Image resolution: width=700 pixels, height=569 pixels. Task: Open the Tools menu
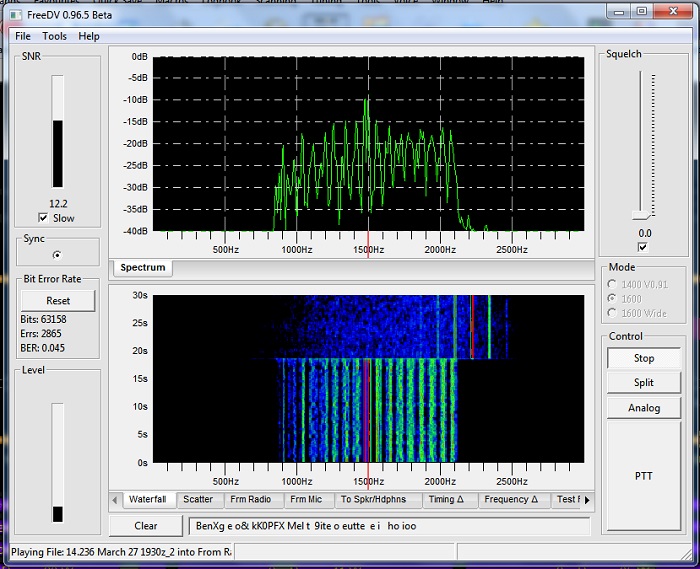54,36
